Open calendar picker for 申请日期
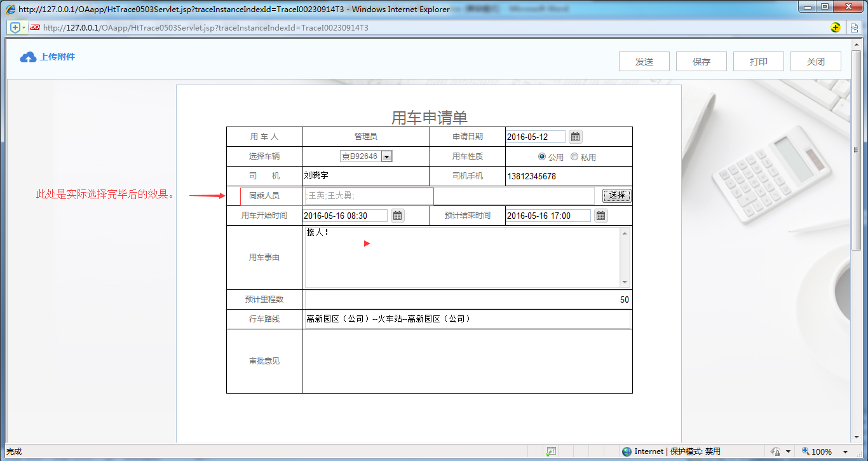Screen dimensions: 868x461 [575, 137]
